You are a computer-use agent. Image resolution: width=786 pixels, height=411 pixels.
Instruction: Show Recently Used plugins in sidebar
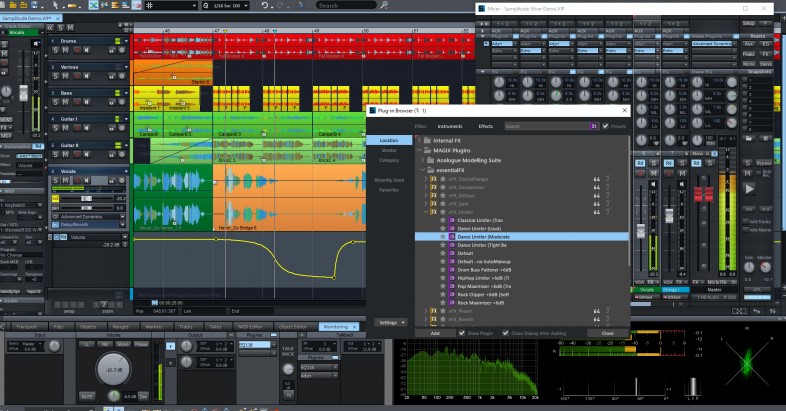(389, 180)
